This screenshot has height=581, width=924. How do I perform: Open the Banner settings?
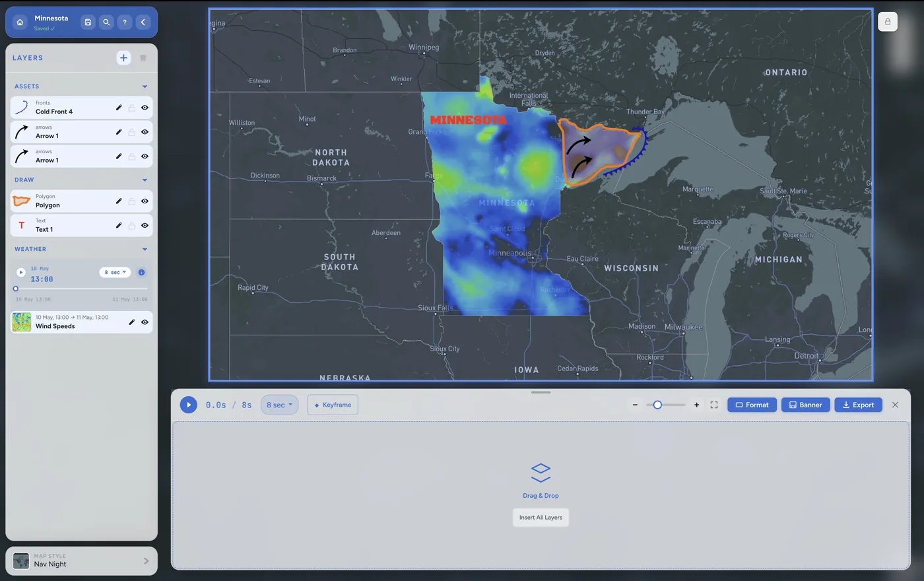[x=805, y=405]
